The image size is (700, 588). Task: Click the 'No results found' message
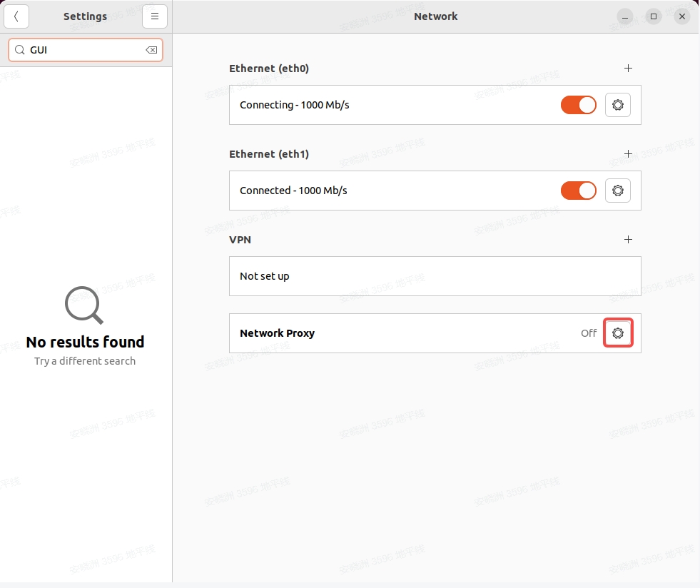tap(85, 342)
